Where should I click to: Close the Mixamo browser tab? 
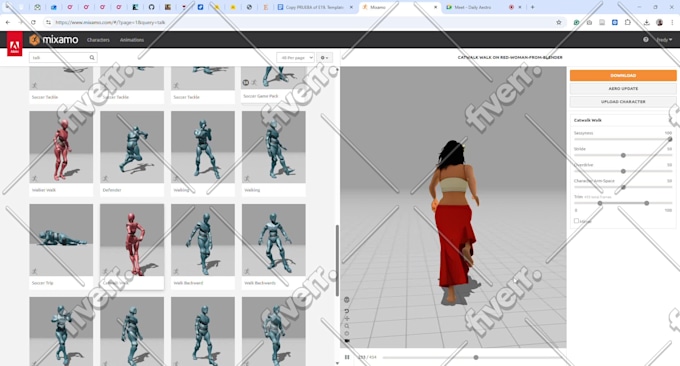pos(435,7)
